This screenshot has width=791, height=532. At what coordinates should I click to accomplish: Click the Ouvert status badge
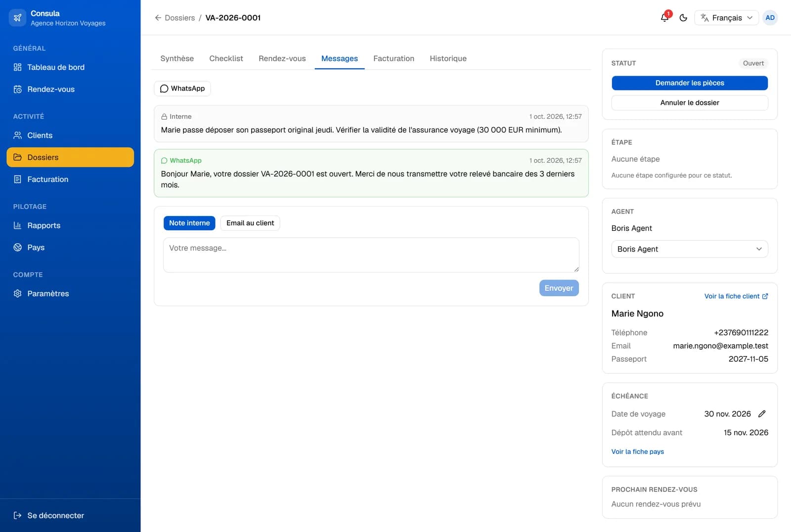[753, 63]
